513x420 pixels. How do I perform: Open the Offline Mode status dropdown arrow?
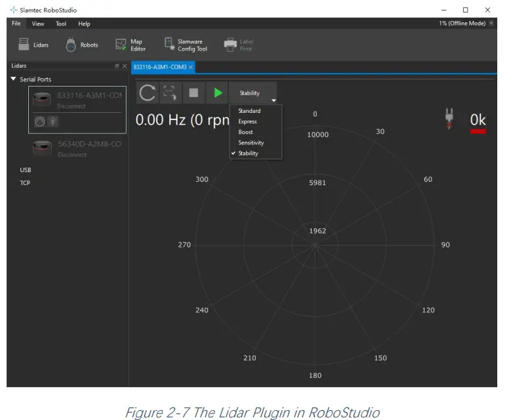click(491, 23)
